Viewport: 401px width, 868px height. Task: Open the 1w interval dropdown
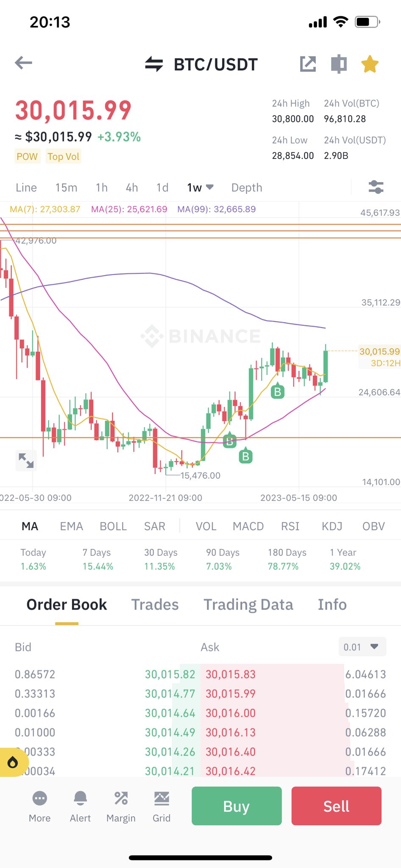(200, 187)
